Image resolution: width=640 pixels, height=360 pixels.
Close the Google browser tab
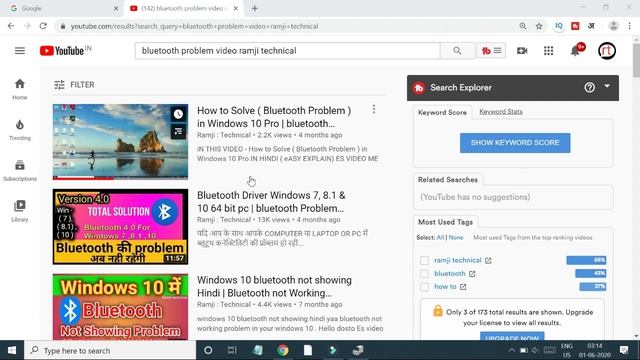[x=116, y=8]
